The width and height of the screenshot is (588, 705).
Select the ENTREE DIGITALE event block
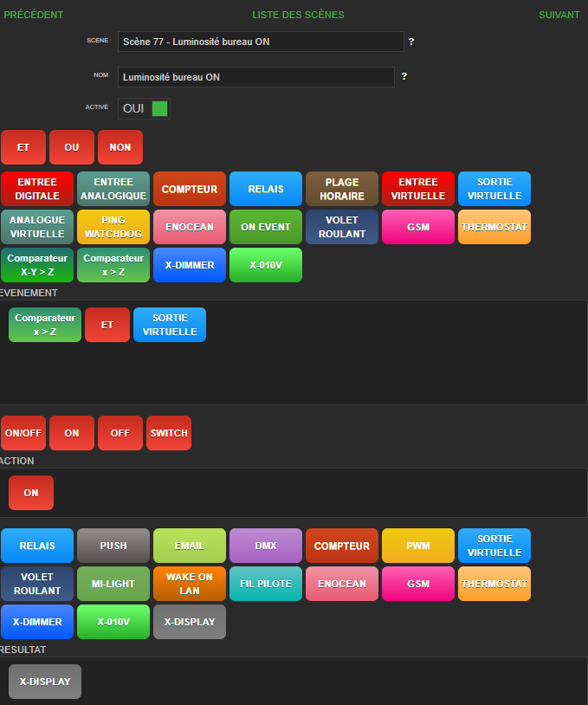coord(37,189)
